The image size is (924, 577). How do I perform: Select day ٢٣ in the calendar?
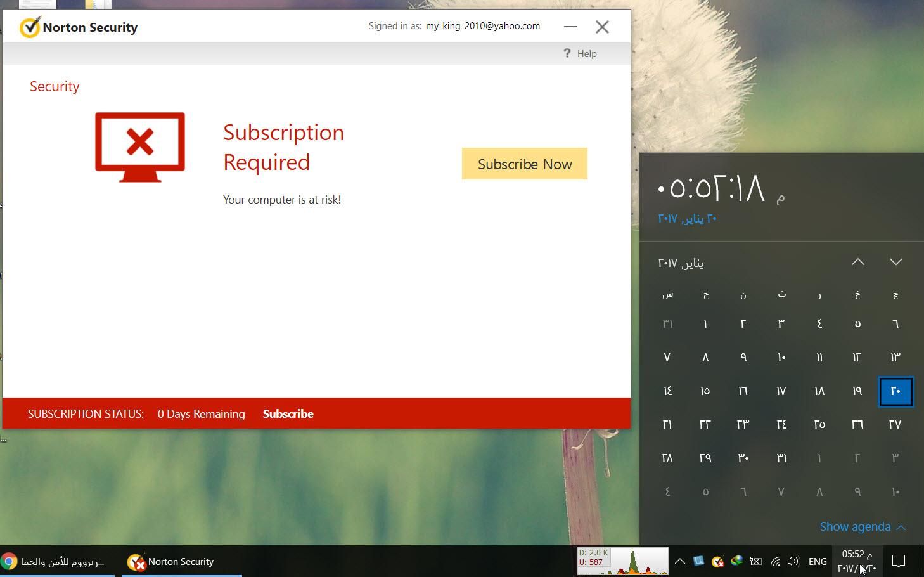click(x=743, y=424)
